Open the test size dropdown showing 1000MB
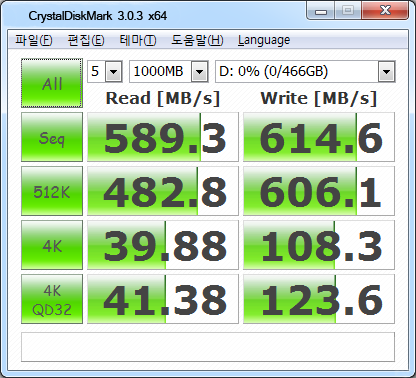Viewport: 416px width, 378px height. click(169, 71)
